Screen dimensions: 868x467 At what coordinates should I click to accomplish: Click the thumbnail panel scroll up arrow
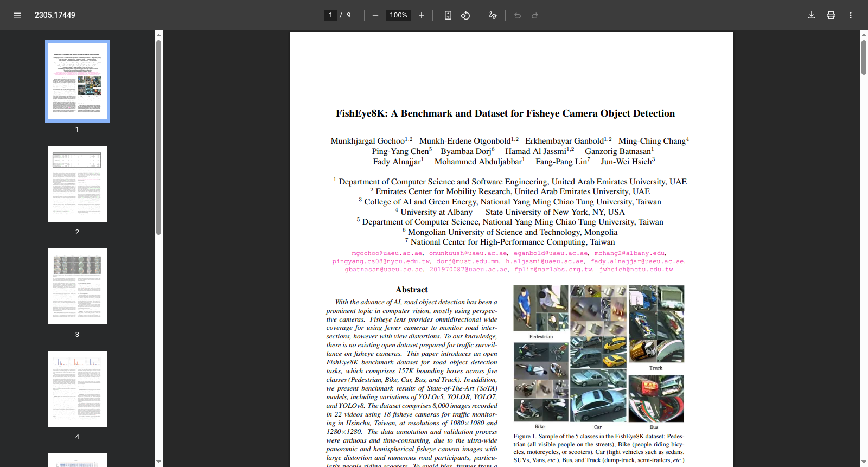(158, 35)
